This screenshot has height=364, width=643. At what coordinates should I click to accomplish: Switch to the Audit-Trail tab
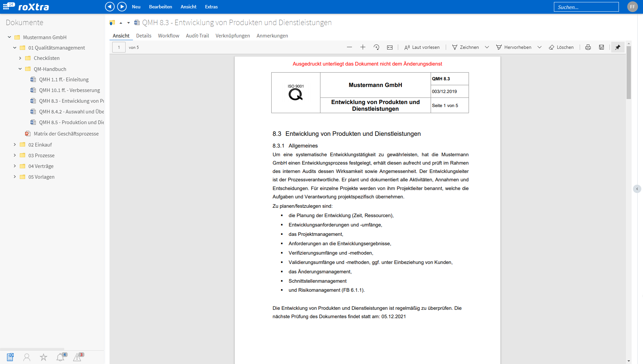point(197,35)
